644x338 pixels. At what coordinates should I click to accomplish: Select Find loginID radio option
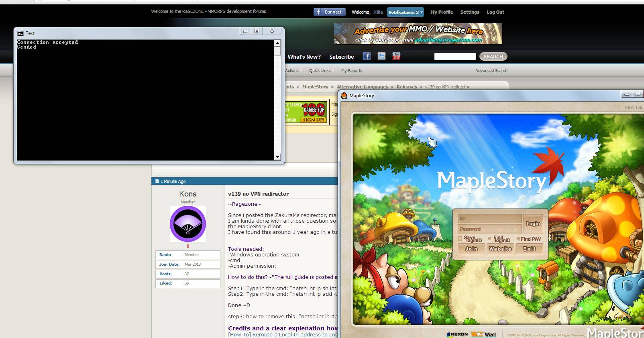point(489,239)
